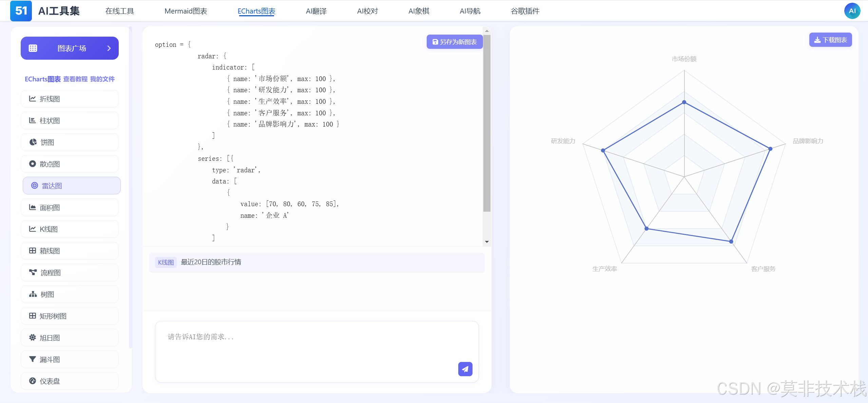
Task: Select the pie chart 饼图 icon
Action: pyautogui.click(x=33, y=142)
